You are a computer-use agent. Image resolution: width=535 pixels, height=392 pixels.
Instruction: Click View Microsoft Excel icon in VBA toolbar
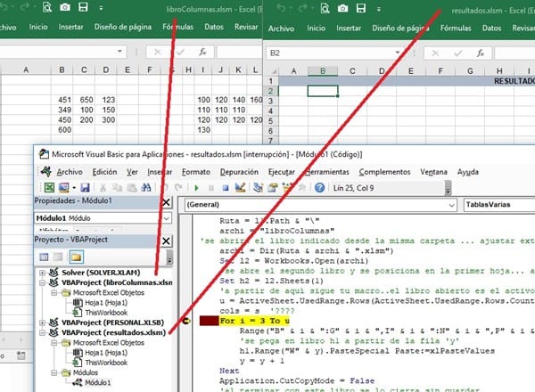[49, 187]
